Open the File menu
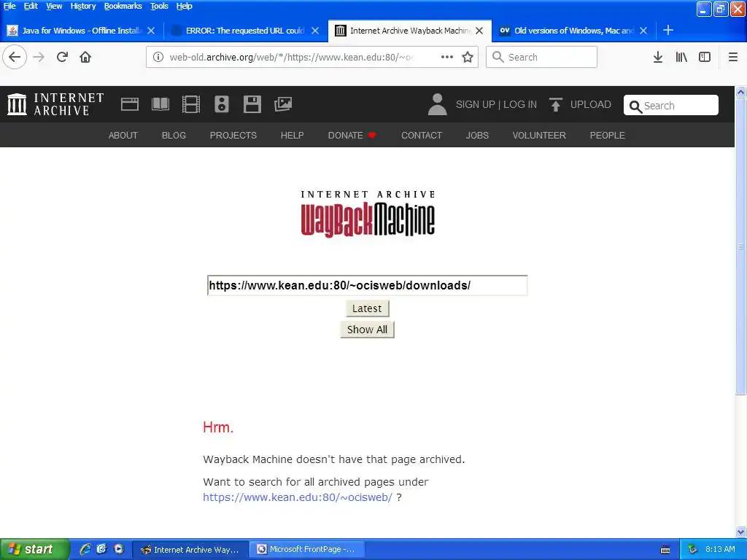 tap(9, 6)
